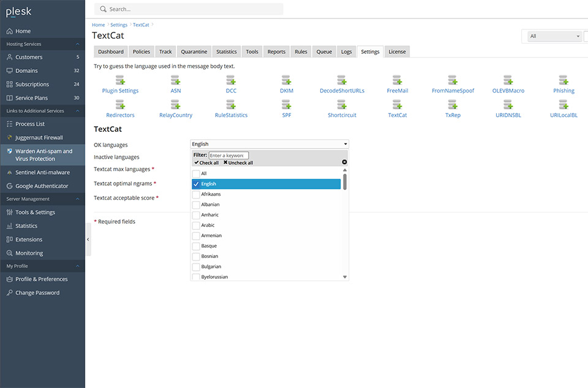
Task: Check the Basque checkbox
Action: (196, 246)
